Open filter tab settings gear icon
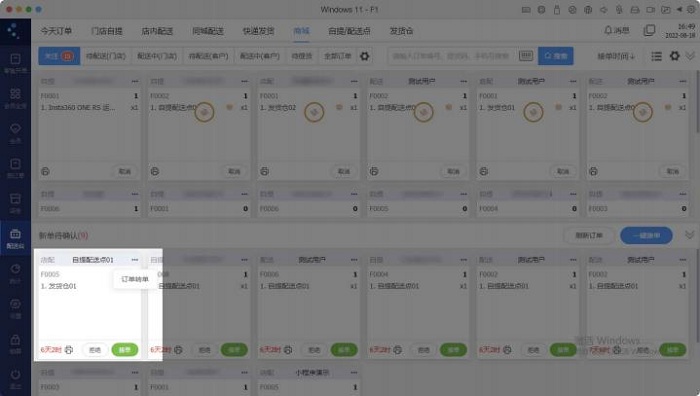The width and height of the screenshot is (700, 396). pyautogui.click(x=364, y=56)
